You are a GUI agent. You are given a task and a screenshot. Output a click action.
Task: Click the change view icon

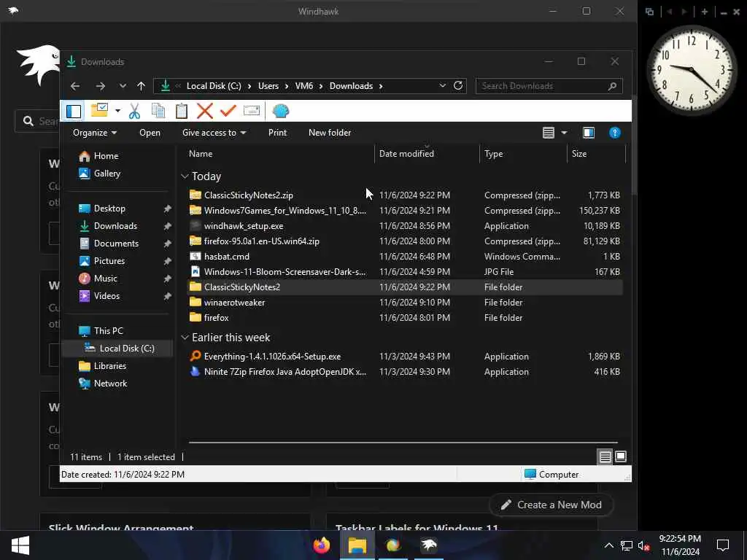[x=549, y=133]
